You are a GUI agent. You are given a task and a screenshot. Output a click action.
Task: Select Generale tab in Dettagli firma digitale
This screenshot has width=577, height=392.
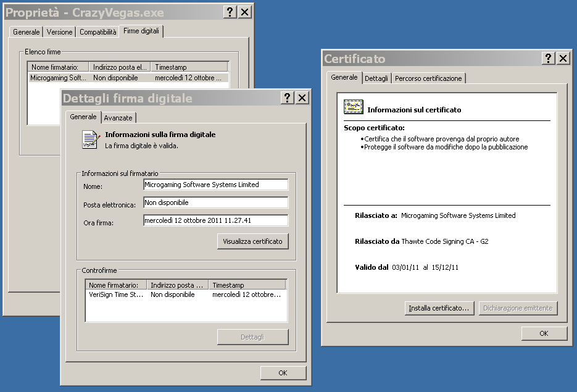(x=83, y=117)
